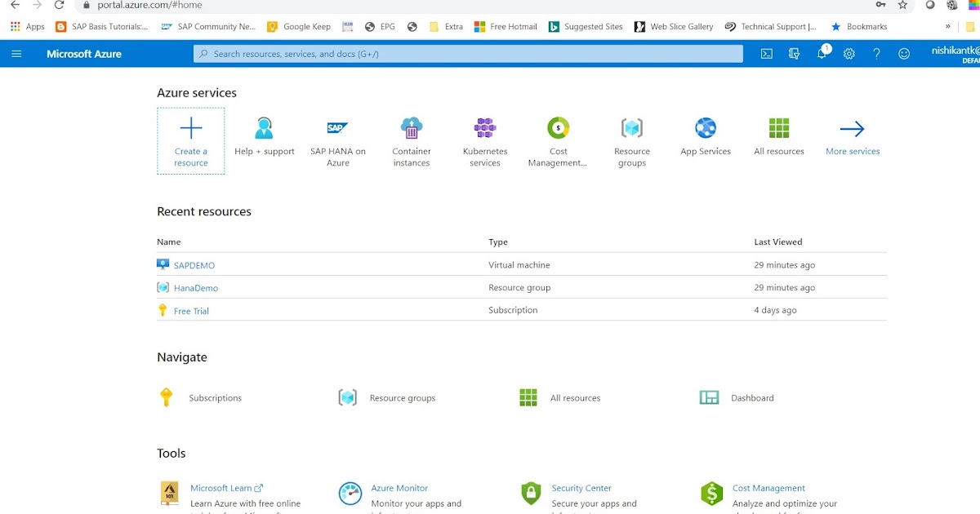Open SAP HANA on Azure service

pos(337,128)
